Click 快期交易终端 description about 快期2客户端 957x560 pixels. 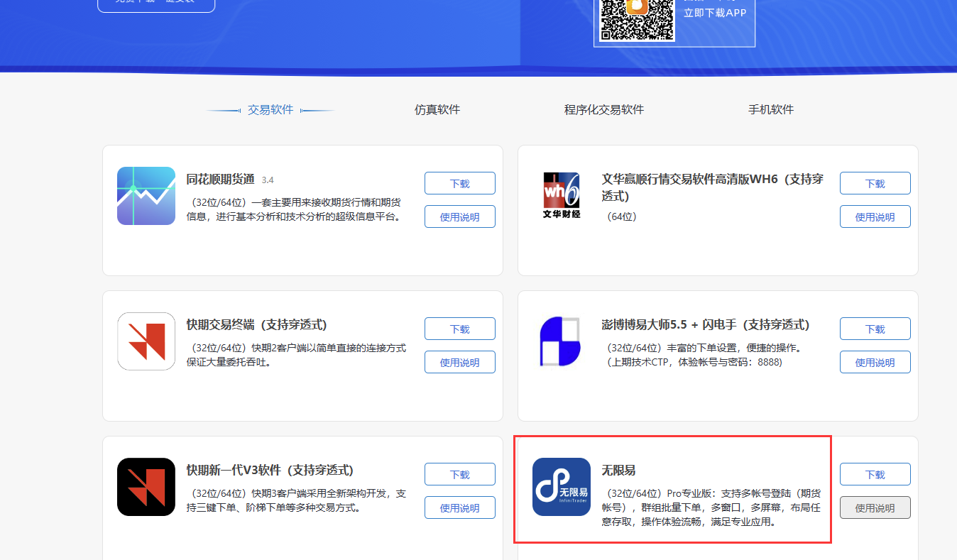coord(296,356)
